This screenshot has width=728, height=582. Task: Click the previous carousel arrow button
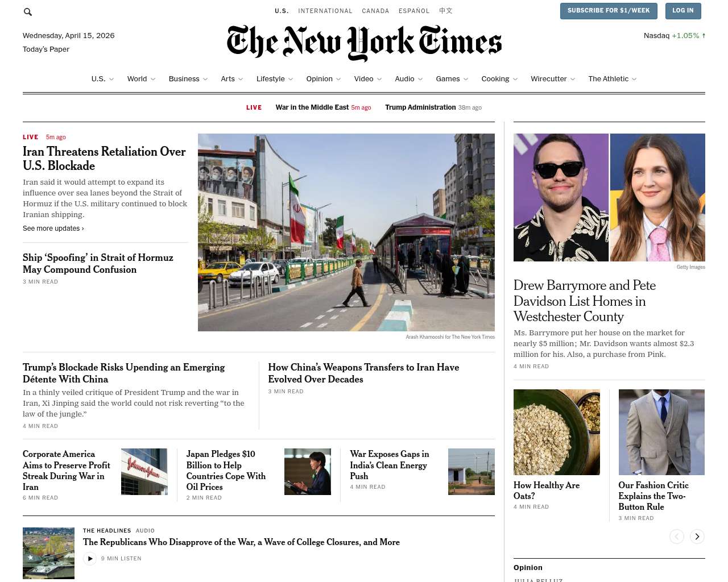676,537
